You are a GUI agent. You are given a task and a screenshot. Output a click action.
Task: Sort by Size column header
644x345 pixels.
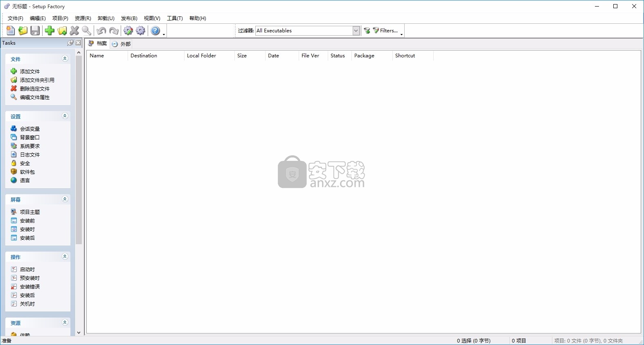pyautogui.click(x=250, y=56)
